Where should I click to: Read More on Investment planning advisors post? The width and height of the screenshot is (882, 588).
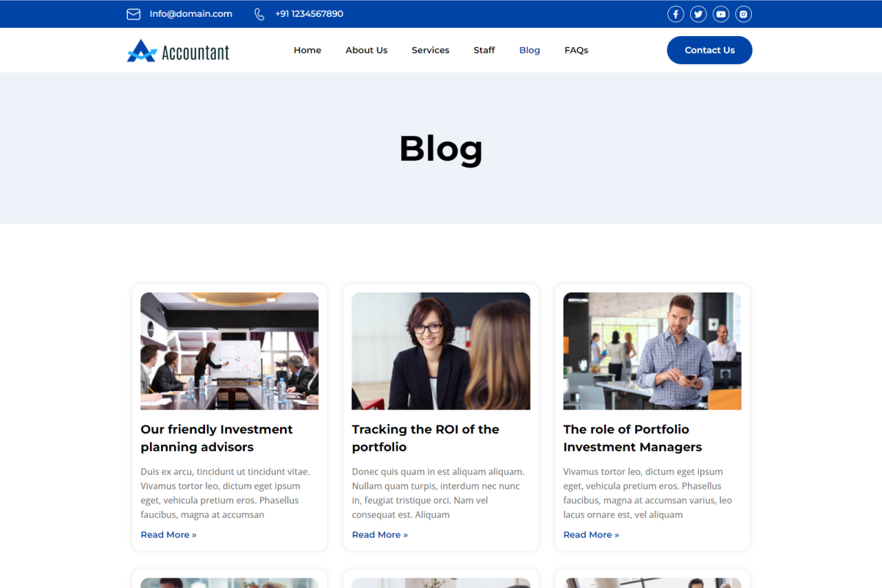(x=168, y=534)
